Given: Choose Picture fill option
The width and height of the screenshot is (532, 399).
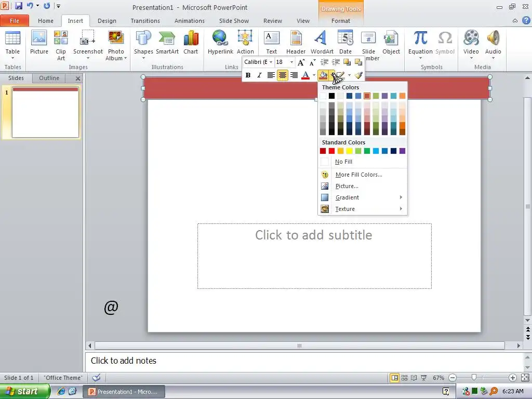Looking at the screenshot, I should [362, 187].
